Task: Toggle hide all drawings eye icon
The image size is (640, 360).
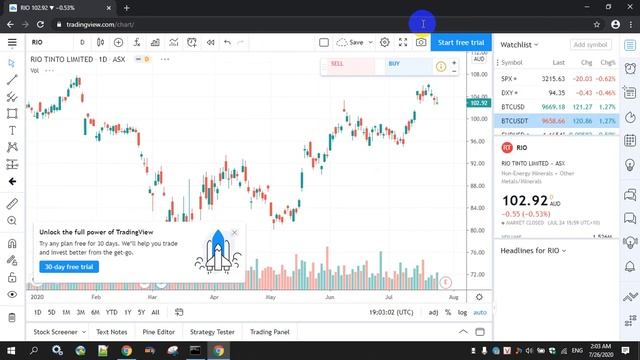Action: 12,294
